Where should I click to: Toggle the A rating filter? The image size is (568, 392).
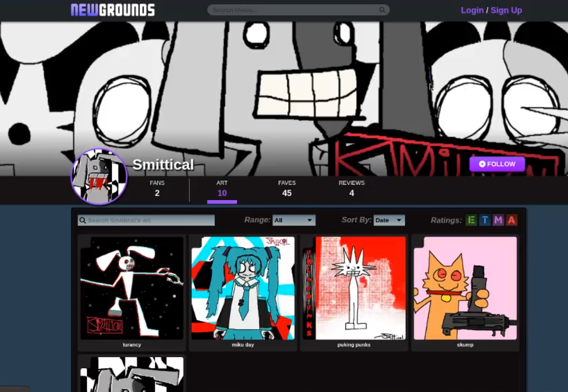tap(511, 220)
